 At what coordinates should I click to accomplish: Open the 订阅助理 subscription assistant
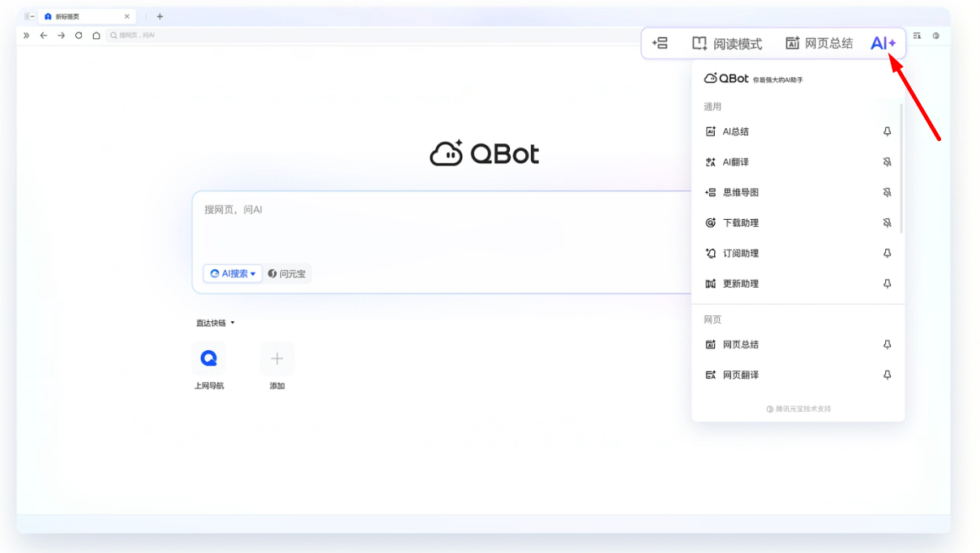pyautogui.click(x=738, y=252)
